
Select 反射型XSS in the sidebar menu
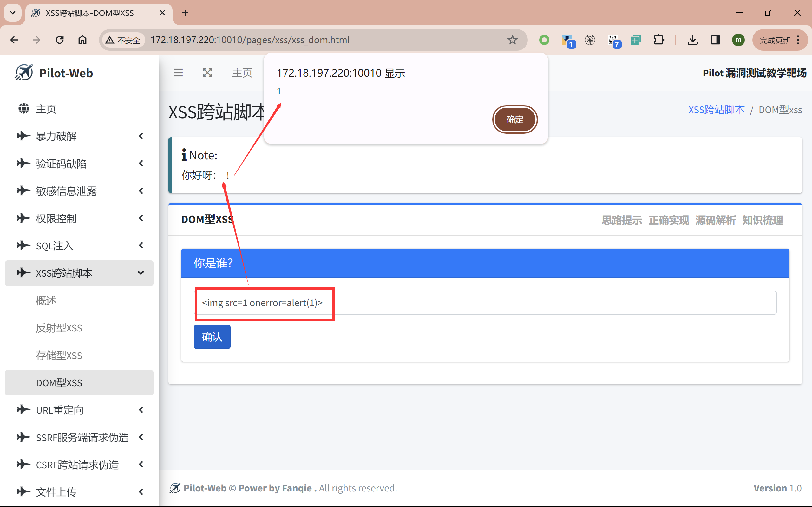[59, 328]
